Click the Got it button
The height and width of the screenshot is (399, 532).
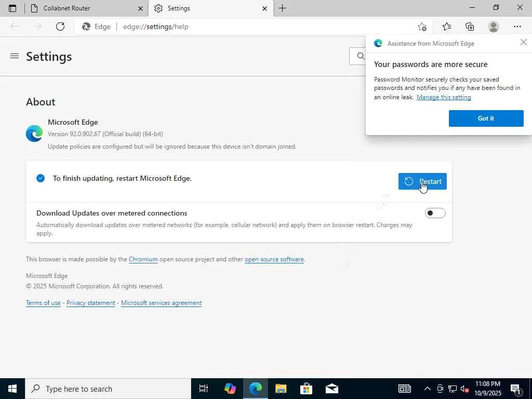[486, 118]
